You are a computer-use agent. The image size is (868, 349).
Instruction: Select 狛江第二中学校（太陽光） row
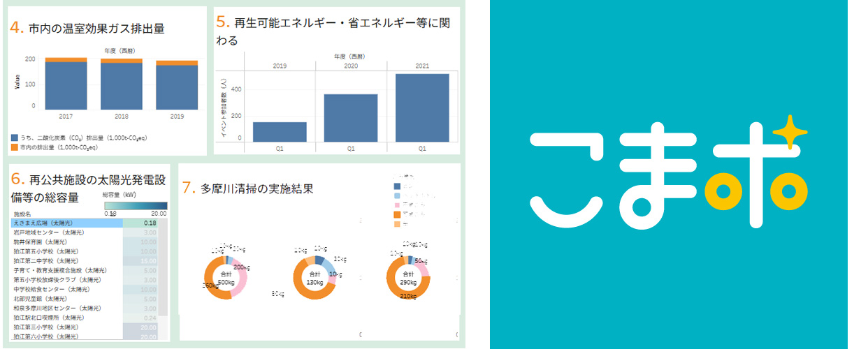[66, 260]
